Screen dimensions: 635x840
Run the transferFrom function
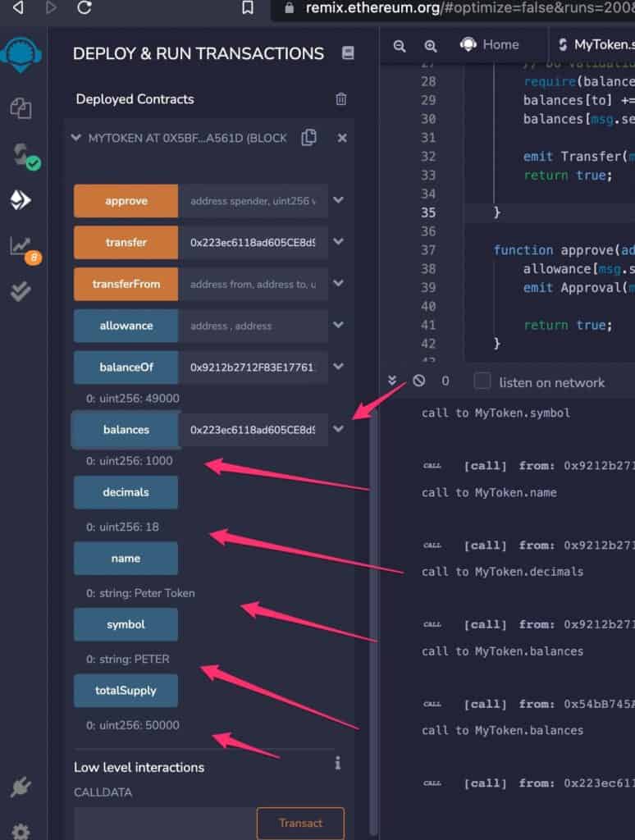[x=126, y=284]
